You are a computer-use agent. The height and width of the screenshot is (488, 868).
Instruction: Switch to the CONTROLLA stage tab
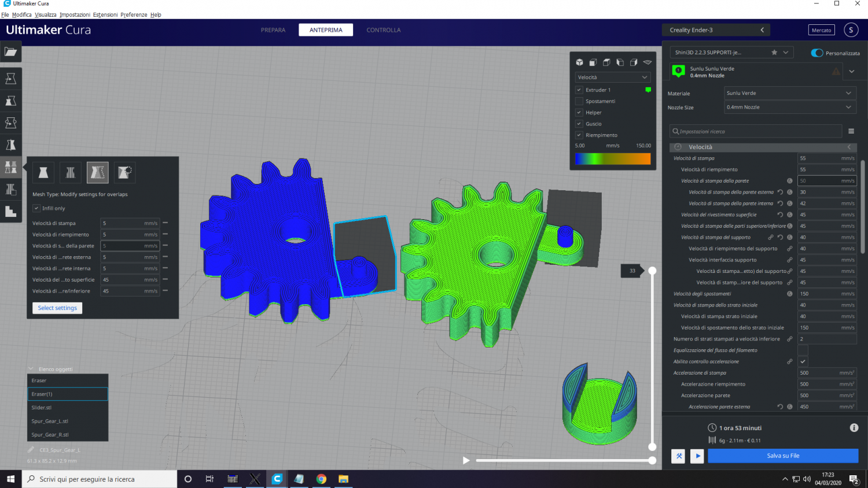click(383, 30)
